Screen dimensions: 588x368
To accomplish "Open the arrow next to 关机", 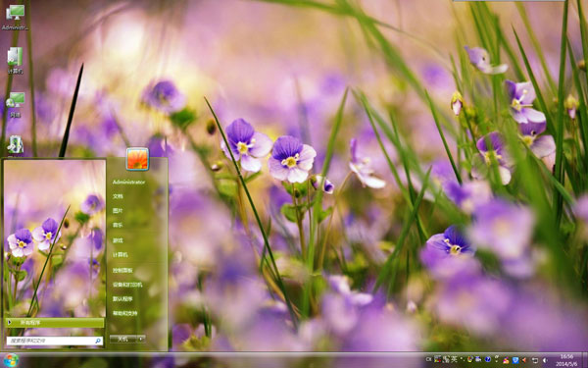I will point(141,339).
